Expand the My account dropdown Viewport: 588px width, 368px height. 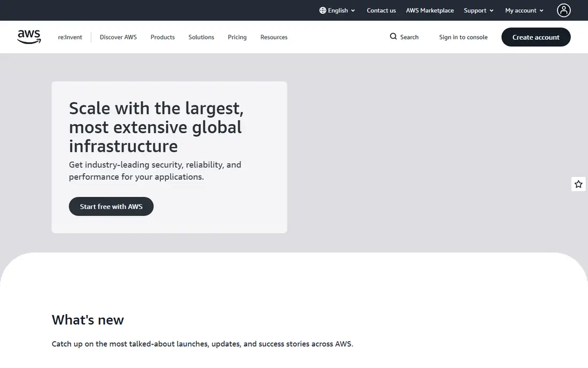point(524,11)
